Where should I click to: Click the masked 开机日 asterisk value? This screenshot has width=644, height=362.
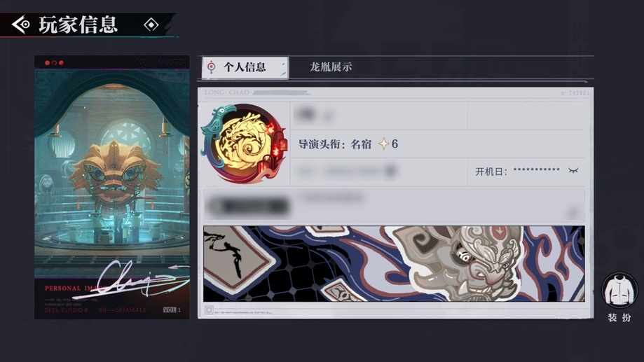(536, 170)
